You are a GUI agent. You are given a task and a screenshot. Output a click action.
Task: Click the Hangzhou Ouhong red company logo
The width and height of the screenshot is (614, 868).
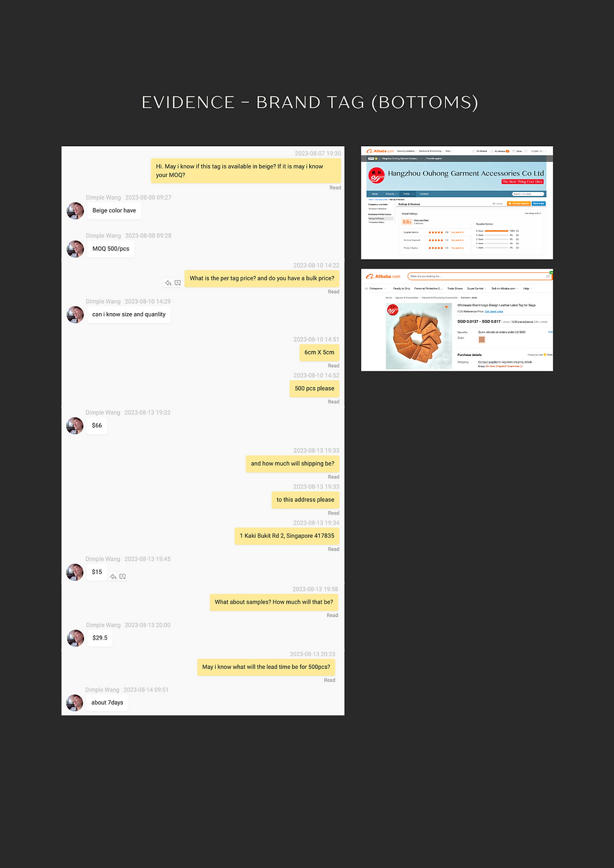click(x=376, y=175)
